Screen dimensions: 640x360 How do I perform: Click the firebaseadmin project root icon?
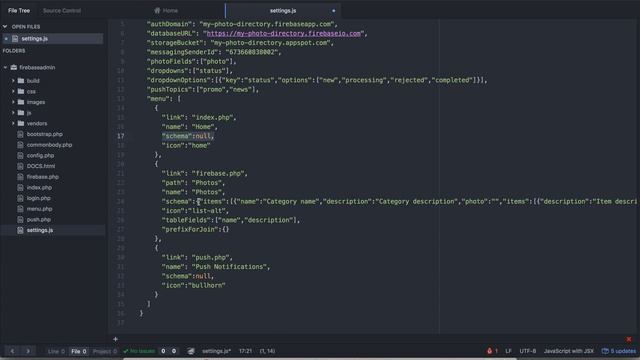coord(14,67)
